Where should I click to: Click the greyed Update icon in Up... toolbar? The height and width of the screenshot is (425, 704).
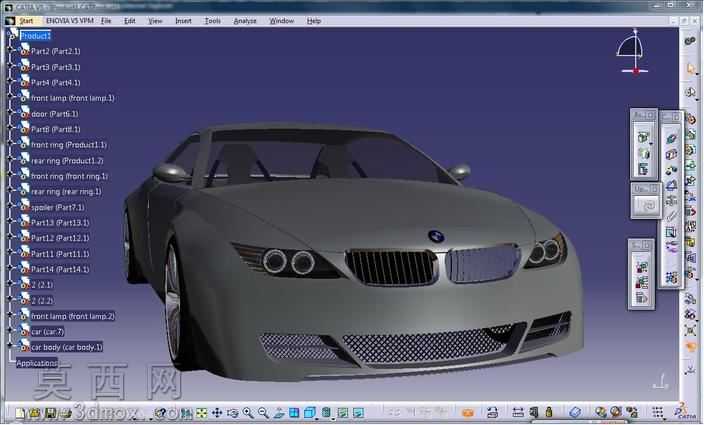646,206
